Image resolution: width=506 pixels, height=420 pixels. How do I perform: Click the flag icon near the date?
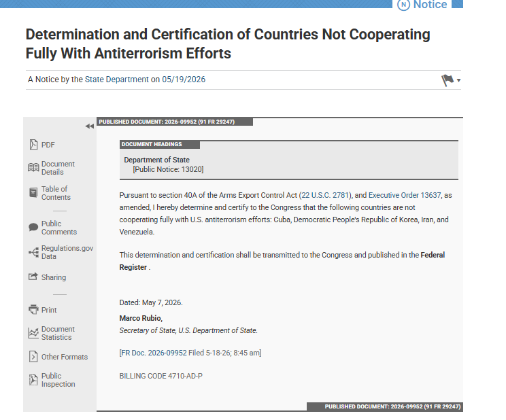click(x=448, y=80)
